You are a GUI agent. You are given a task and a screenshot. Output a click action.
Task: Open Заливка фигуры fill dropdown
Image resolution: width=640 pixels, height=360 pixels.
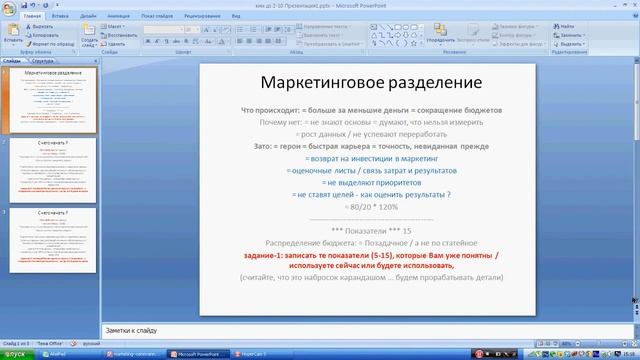click(x=516, y=27)
